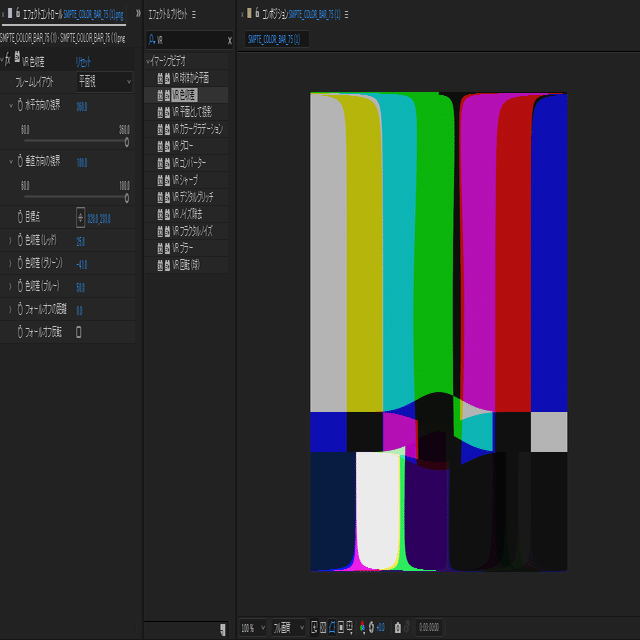The height and width of the screenshot is (640, 640).
Task: Collapse the 水平方向の視界 property
Action: pyautogui.click(x=11, y=105)
